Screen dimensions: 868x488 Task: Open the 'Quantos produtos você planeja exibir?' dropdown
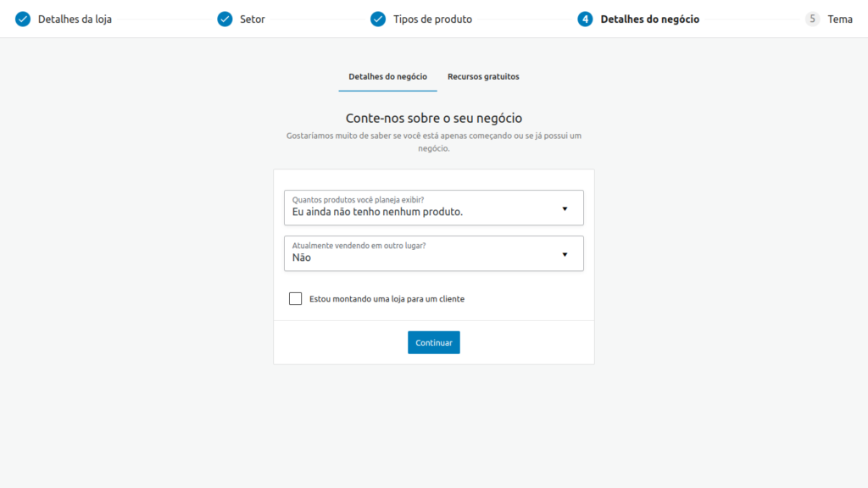433,208
